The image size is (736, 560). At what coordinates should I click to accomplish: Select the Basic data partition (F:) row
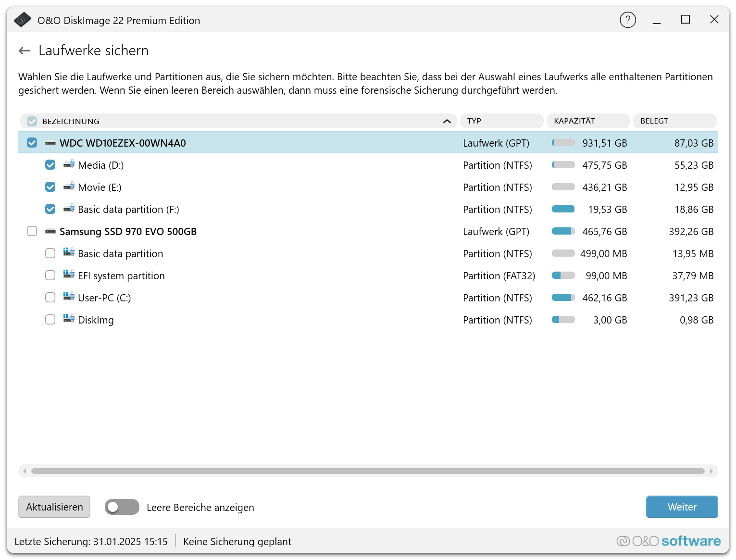[x=288, y=210]
